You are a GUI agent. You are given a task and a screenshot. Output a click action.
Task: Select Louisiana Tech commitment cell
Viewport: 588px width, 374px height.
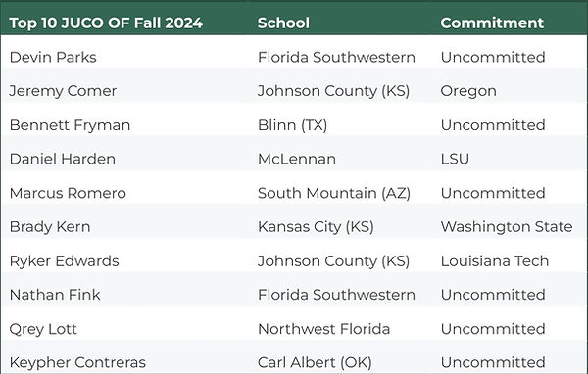click(x=495, y=261)
